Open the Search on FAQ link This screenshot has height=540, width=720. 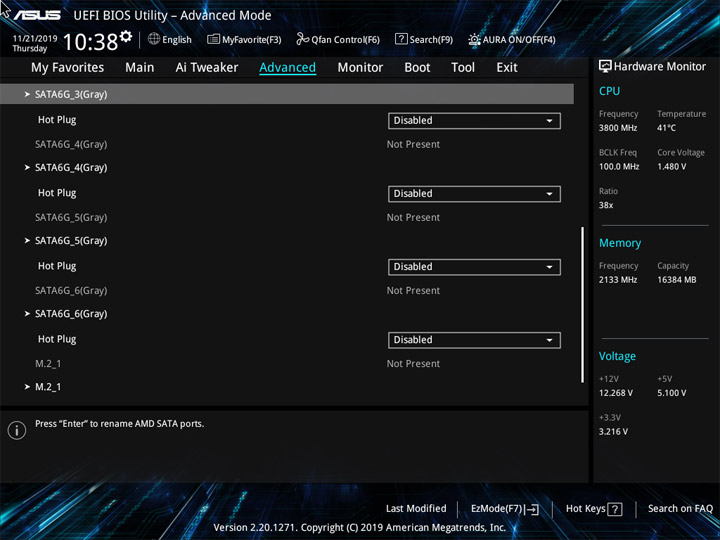tap(680, 508)
